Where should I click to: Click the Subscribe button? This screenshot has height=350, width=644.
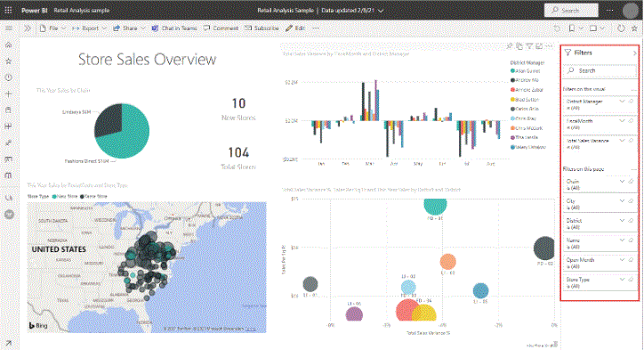coord(262,28)
